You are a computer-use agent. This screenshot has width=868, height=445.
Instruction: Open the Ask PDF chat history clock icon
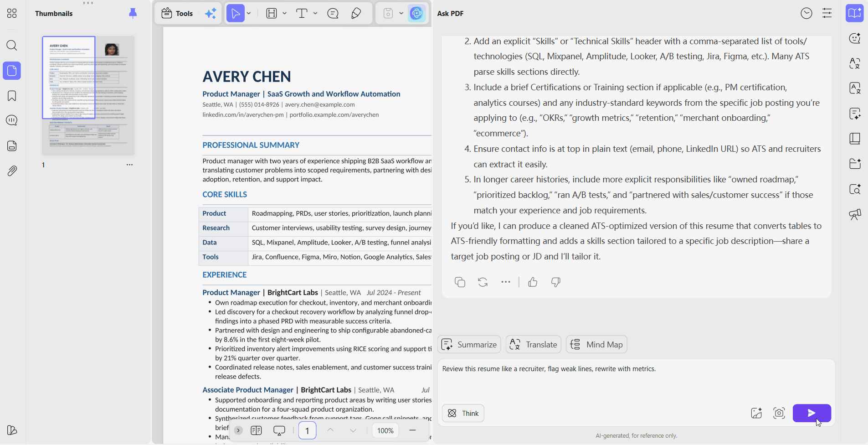point(806,14)
